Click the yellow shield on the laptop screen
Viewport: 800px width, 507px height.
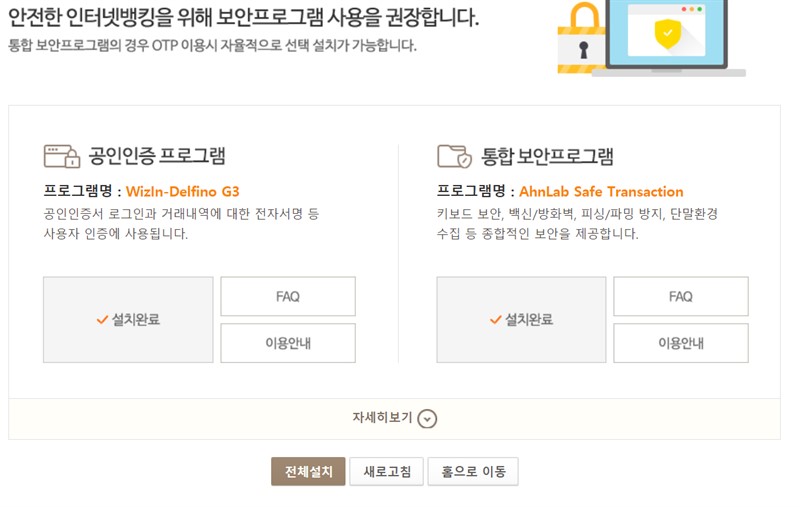click(667, 34)
